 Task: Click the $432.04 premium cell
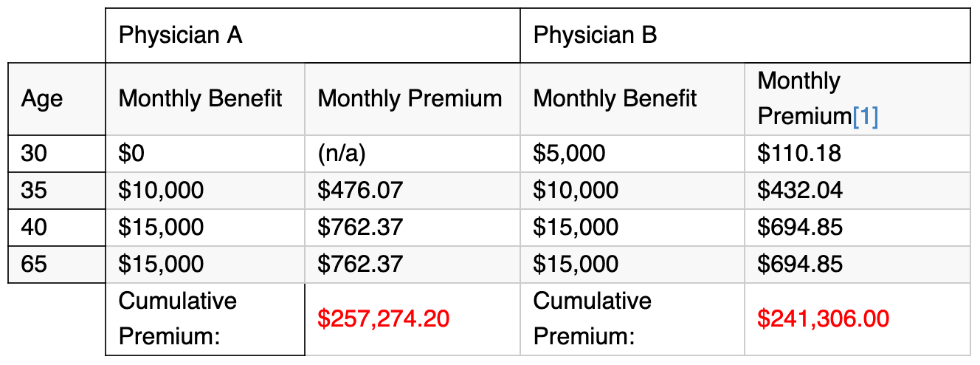[x=857, y=191]
